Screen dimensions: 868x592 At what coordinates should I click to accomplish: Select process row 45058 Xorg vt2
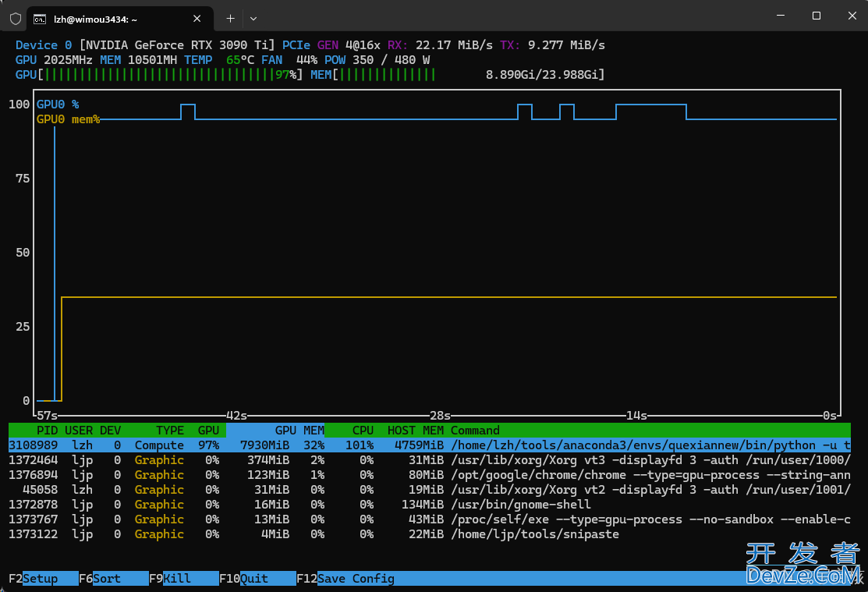(430, 490)
